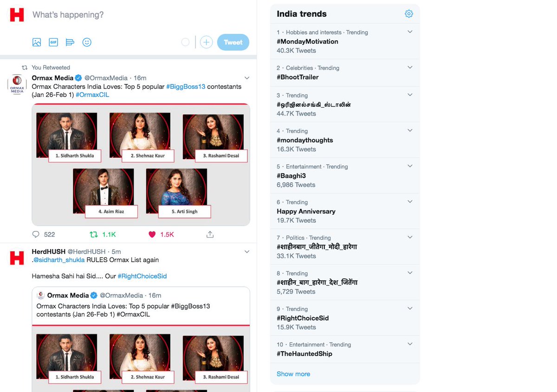Open the #mondaythoughts trend
This screenshot has width=557, height=392.
pyautogui.click(x=305, y=140)
